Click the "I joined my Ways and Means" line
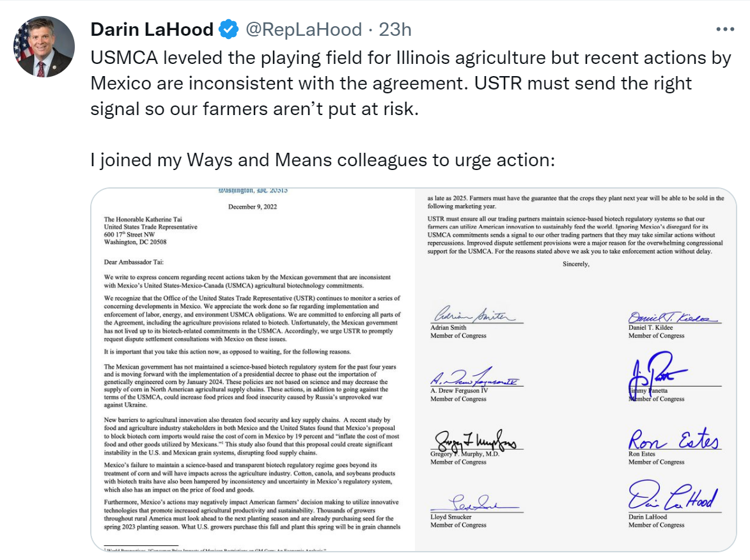This screenshot has width=750, height=560. pos(322,160)
